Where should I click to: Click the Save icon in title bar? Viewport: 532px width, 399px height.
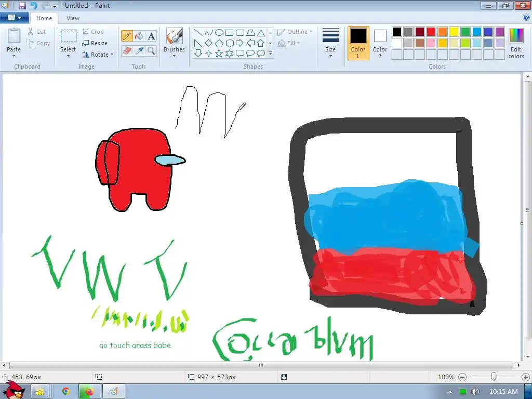point(22,5)
